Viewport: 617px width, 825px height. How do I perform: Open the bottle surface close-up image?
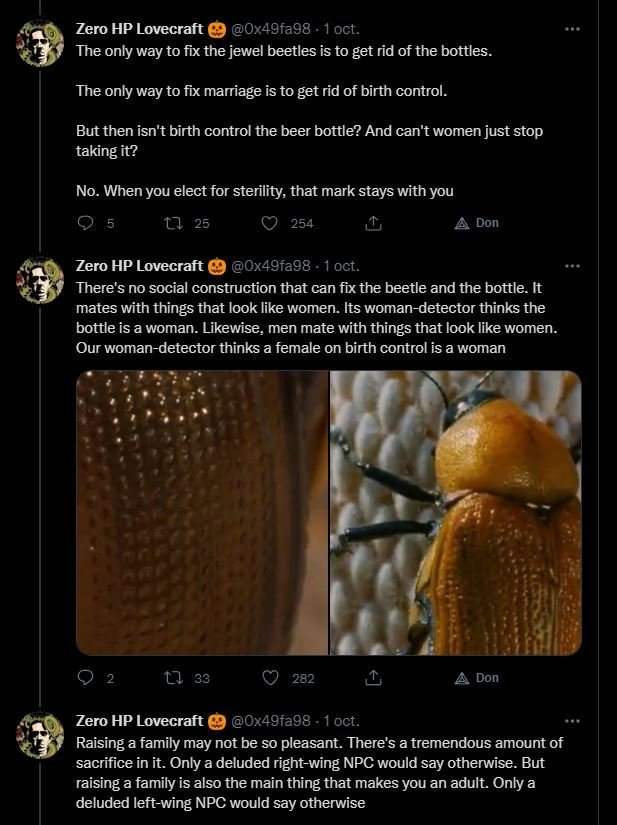[x=202, y=512]
